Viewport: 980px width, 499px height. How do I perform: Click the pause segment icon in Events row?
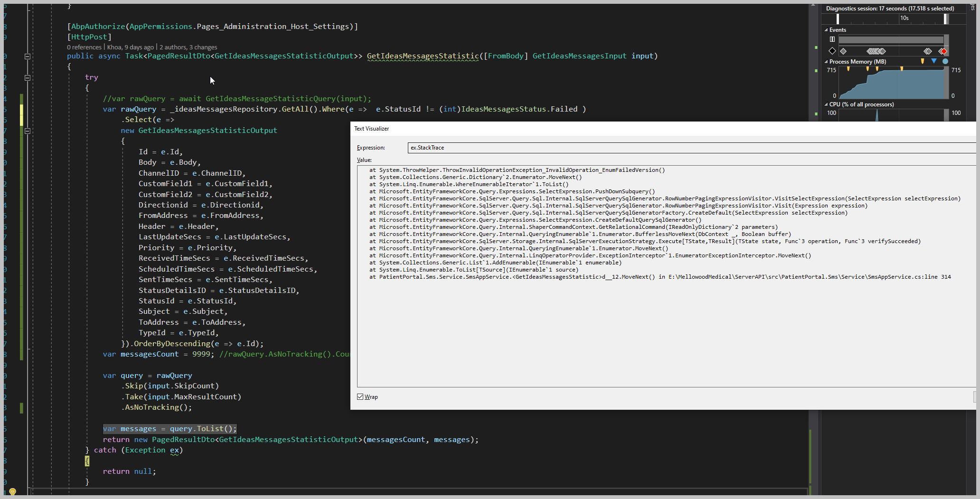tap(832, 39)
